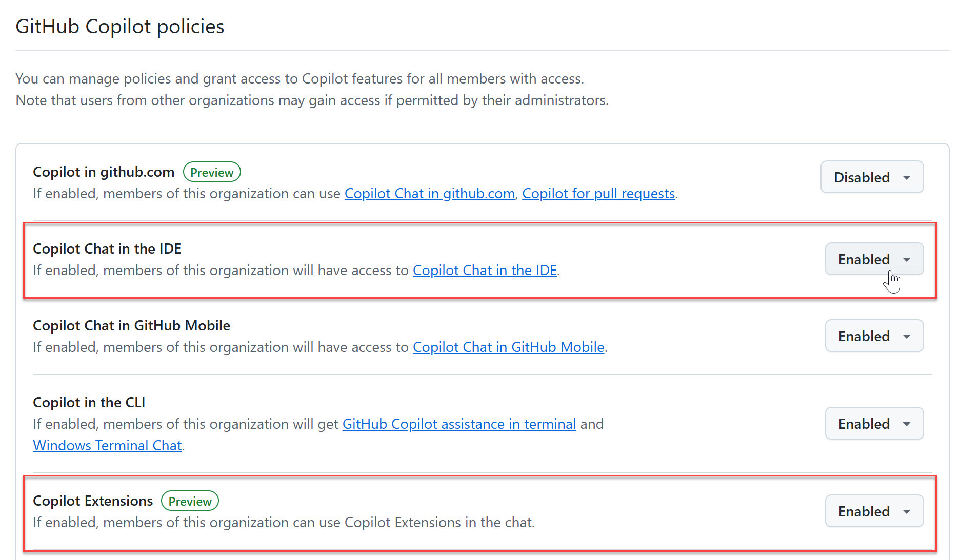Click the Windows Terminal Chat link
The image size is (961, 560).
coord(107,446)
